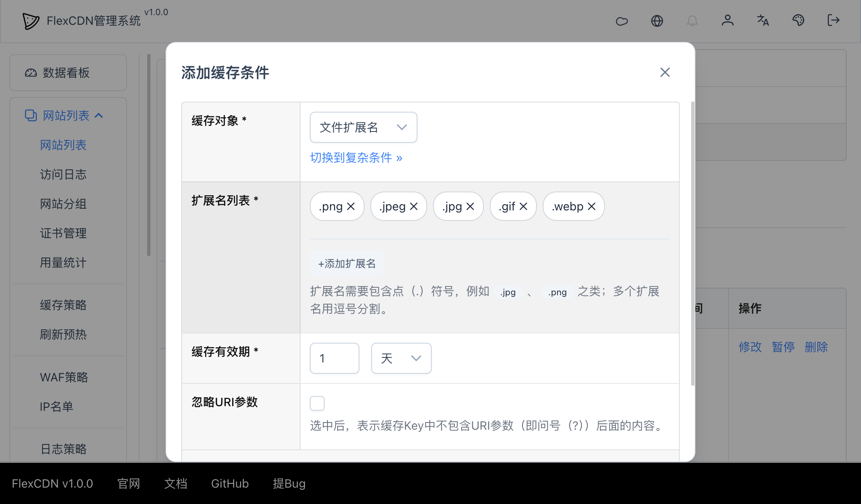
Task: Collapse the 网站列表 sidebar section
Action: pyautogui.click(x=100, y=115)
